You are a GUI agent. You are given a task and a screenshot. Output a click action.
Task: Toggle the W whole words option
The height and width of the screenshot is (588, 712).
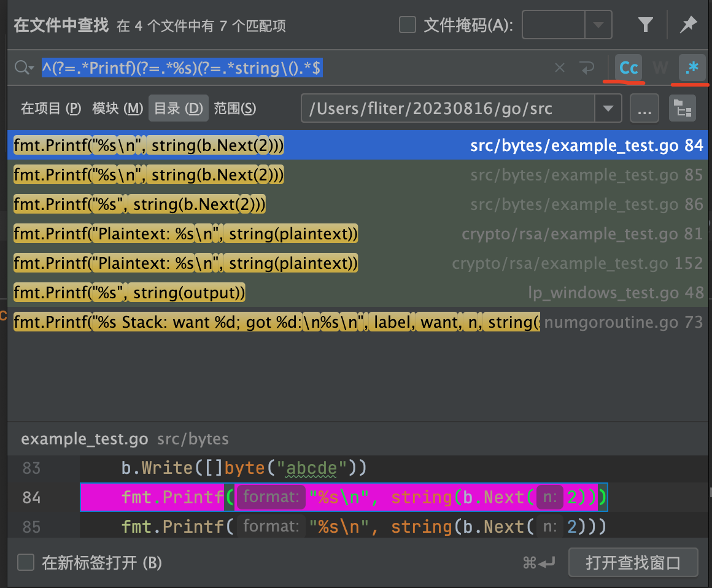coord(660,68)
